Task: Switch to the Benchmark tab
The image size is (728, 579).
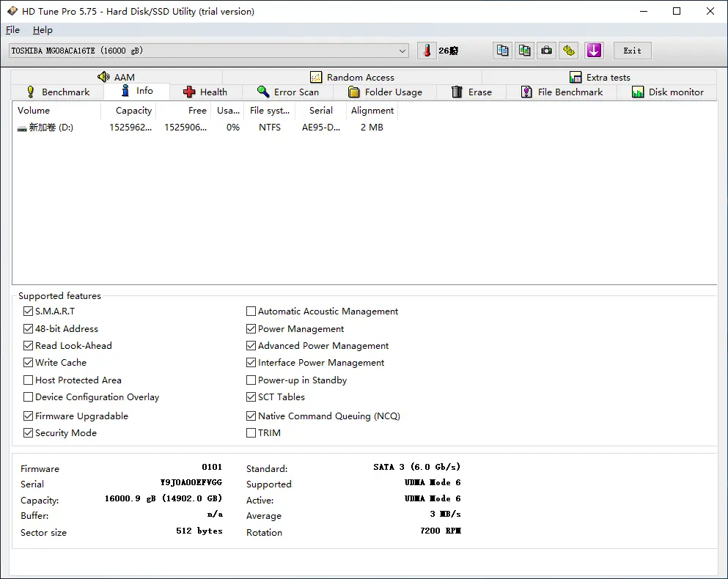Action: 57,92
